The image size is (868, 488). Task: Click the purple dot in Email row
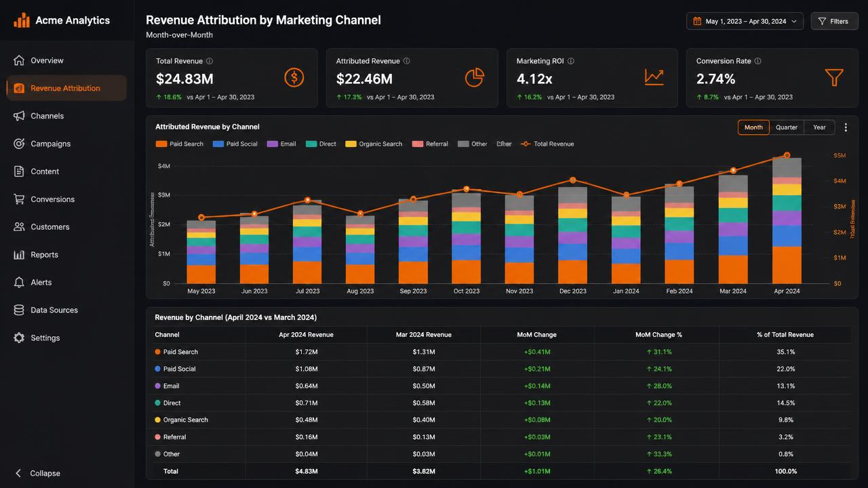pos(157,386)
